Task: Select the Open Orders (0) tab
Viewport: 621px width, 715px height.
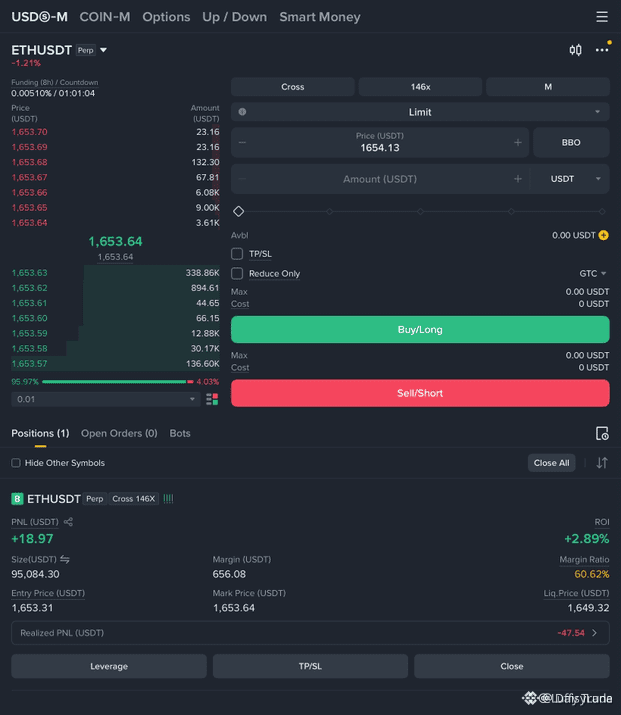Action: point(119,433)
